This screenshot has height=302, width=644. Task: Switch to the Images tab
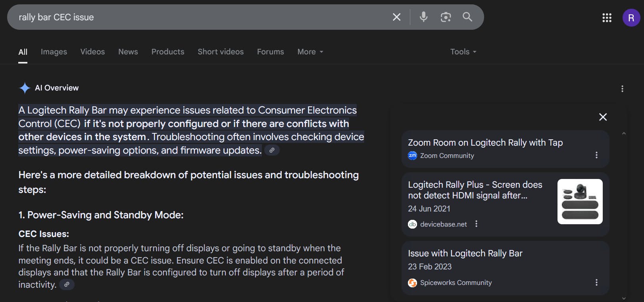tap(54, 52)
